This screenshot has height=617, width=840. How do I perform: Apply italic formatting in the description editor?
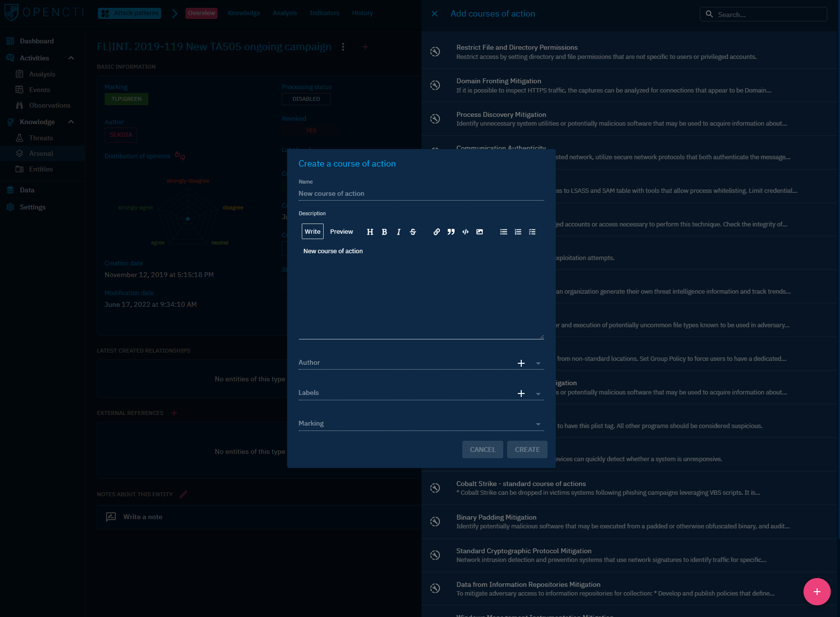pos(399,232)
